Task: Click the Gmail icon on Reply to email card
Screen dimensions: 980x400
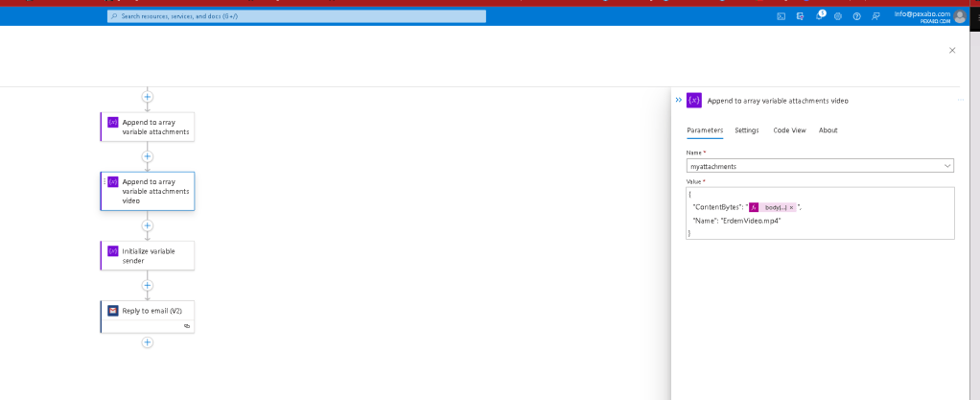Action: coord(112,311)
